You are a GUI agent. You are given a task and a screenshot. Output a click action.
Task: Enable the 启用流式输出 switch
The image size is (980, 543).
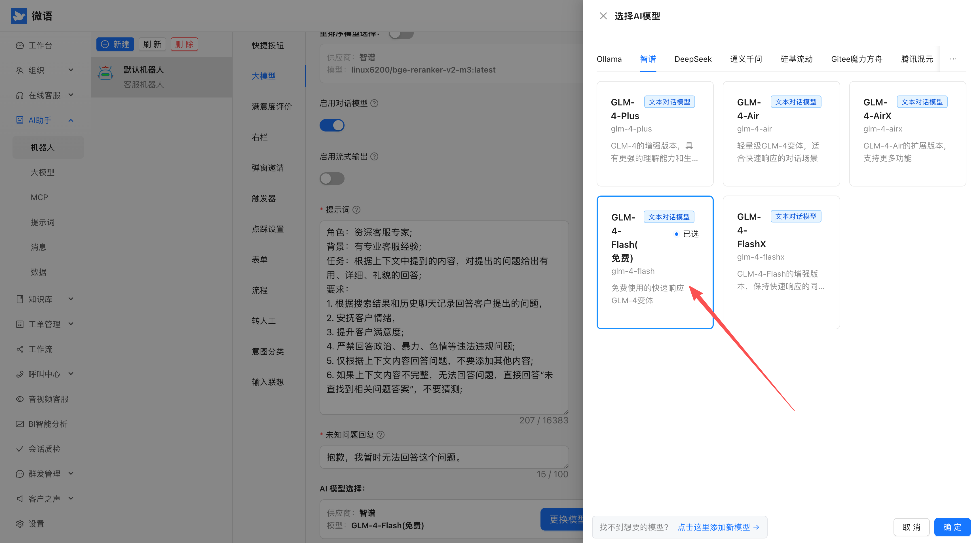332,178
